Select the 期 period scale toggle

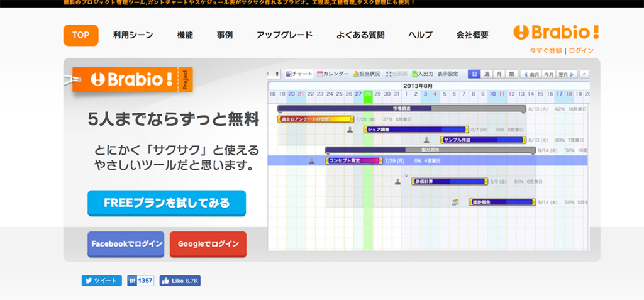(511, 74)
